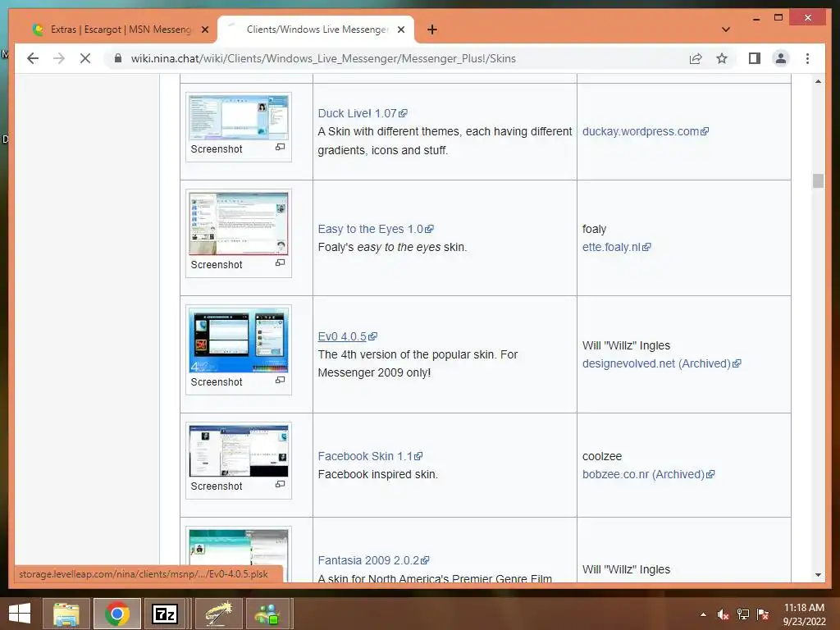840x630 pixels.
Task: Open the Windows Start menu
Action: pyautogui.click(x=20, y=614)
